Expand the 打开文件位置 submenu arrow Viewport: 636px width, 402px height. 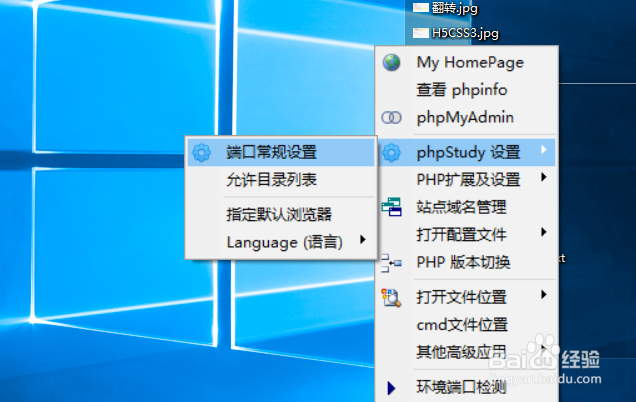544,295
